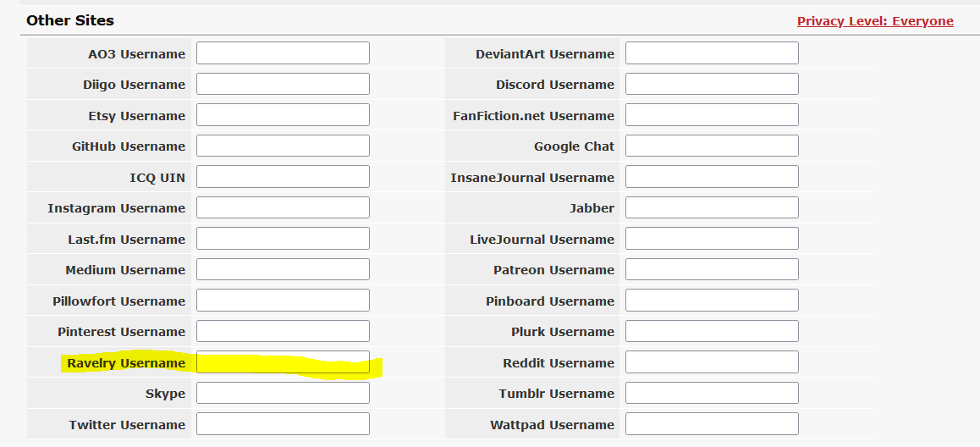Focus the Pinboard Username input field
Viewport: 980px width, 447px height.
pos(712,301)
